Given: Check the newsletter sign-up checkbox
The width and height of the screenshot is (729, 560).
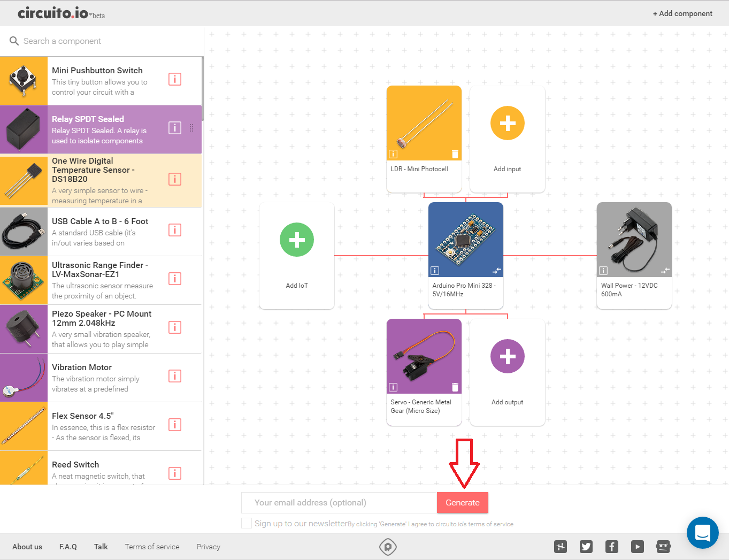Looking at the screenshot, I should [x=247, y=523].
